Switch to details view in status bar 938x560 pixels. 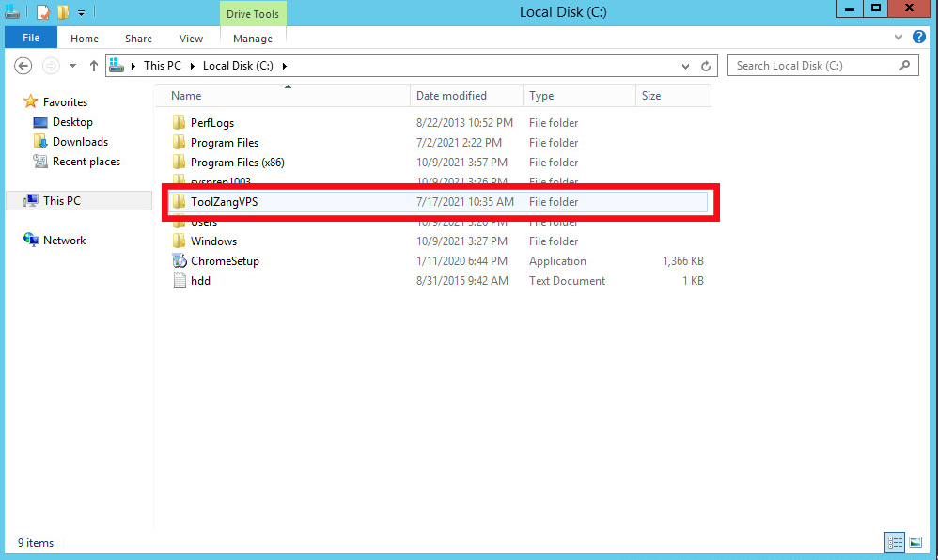tap(895, 542)
